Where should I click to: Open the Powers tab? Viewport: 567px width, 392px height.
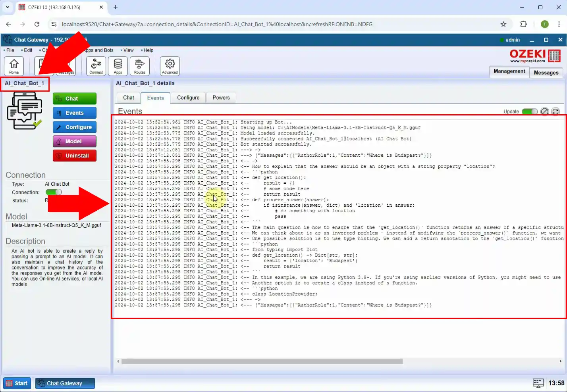click(x=221, y=98)
